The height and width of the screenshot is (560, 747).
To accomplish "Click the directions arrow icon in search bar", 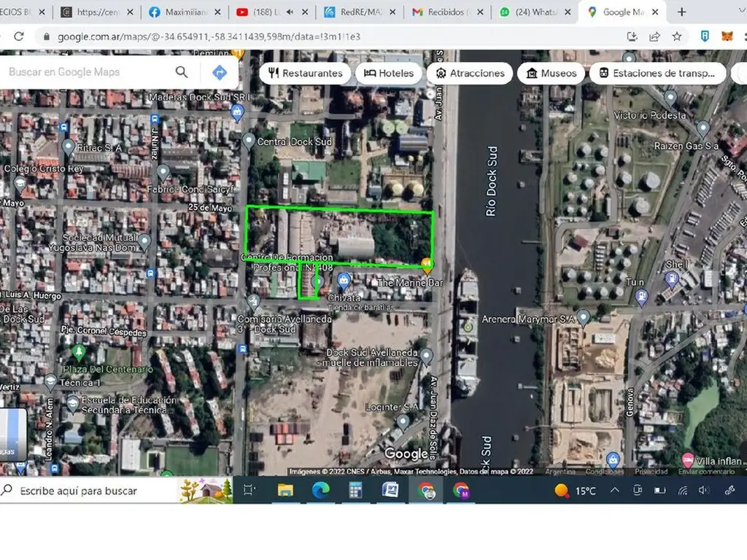I will coord(220,72).
